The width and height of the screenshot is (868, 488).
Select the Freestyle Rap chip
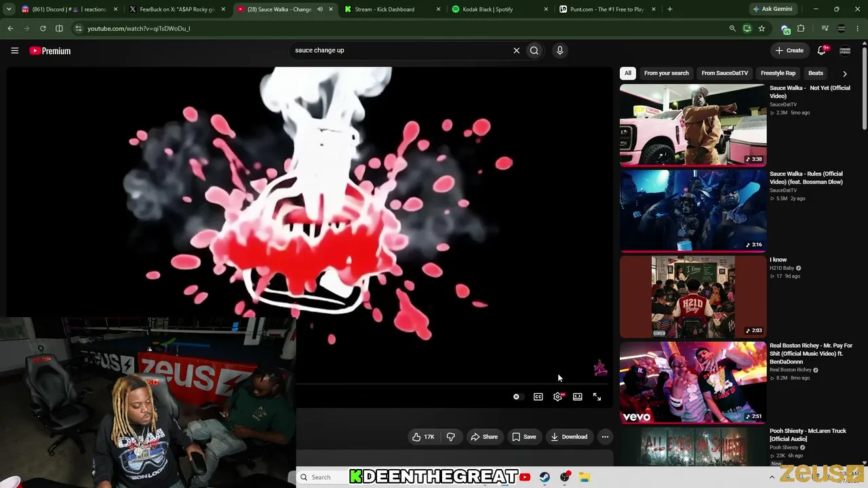(x=778, y=73)
